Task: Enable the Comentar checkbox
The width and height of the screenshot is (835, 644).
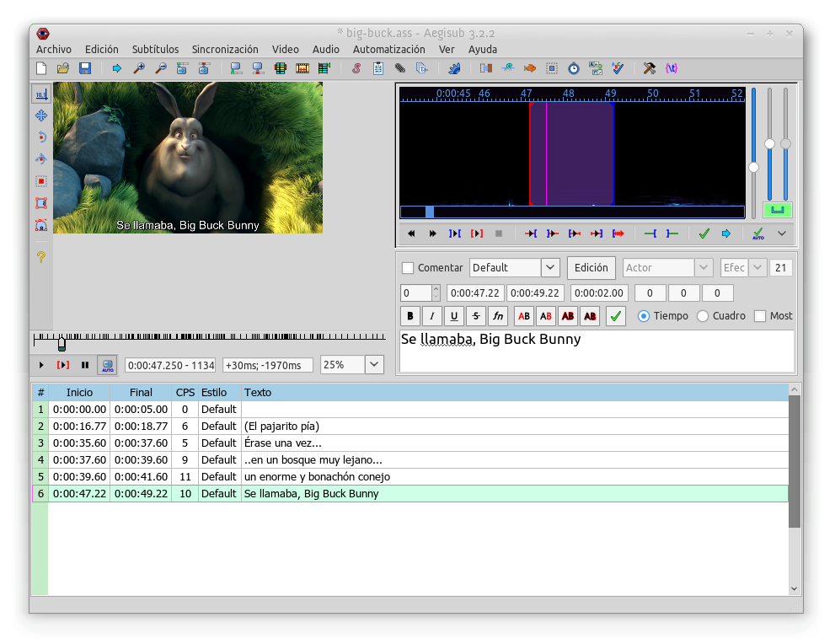Action: tap(408, 268)
